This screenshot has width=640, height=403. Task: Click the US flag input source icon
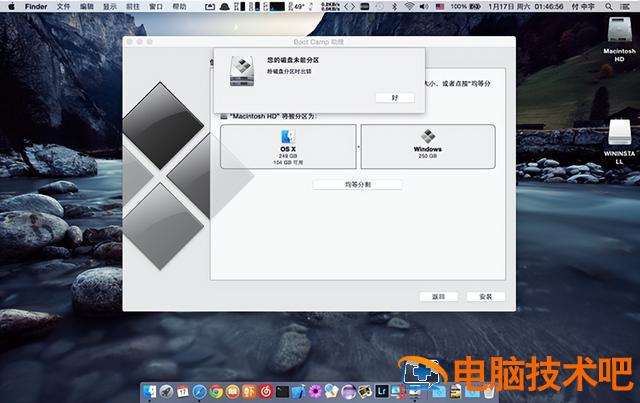[440, 7]
